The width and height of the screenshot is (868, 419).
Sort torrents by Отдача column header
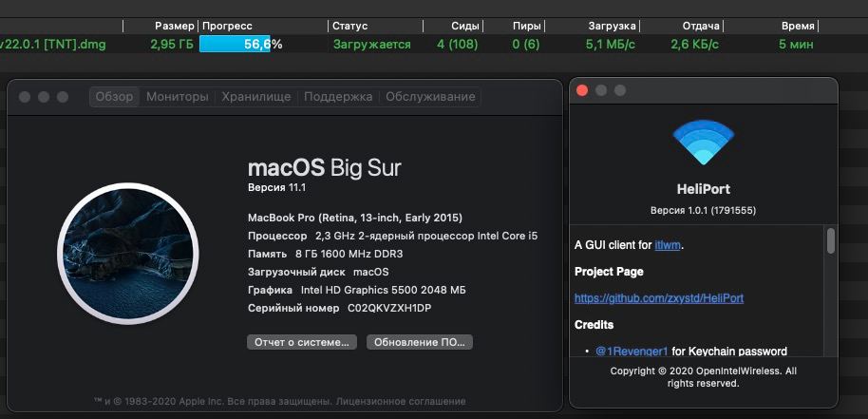coord(701,26)
